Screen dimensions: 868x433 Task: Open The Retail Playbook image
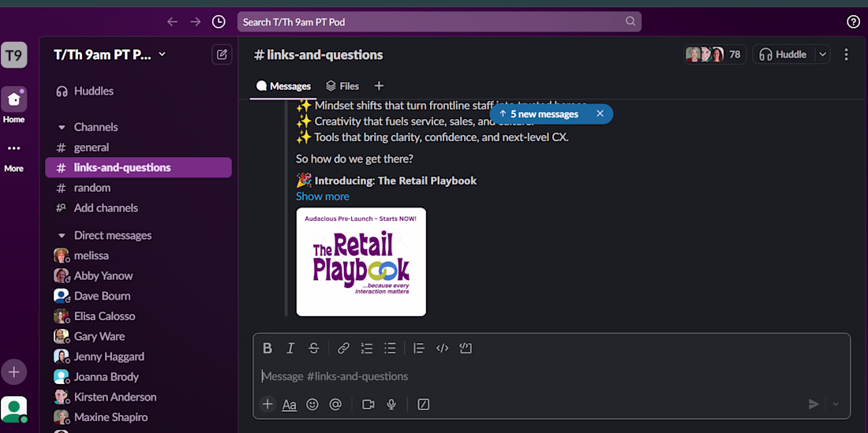pos(361,262)
